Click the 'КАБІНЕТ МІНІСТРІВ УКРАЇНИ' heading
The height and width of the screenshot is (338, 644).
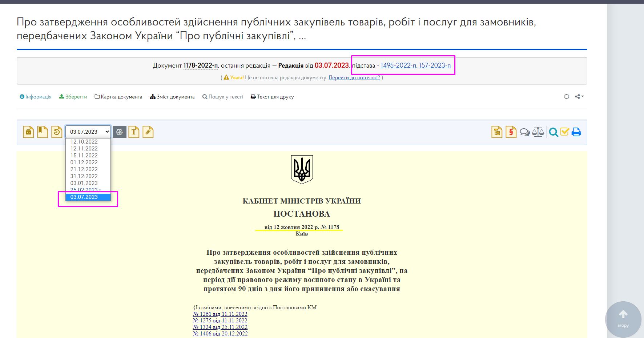(302, 201)
